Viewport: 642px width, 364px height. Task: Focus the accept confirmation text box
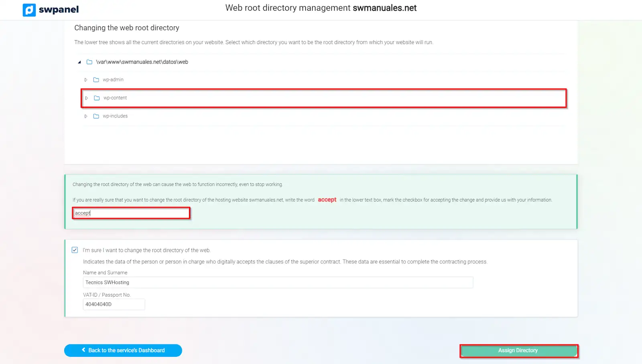pyautogui.click(x=131, y=213)
